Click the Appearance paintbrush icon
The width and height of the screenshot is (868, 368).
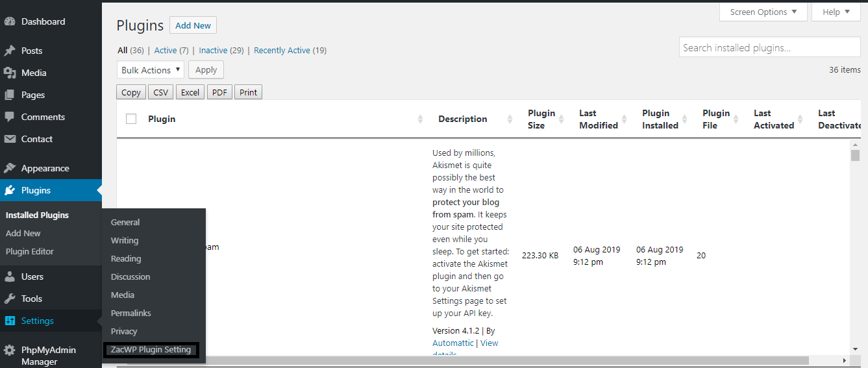coord(10,168)
